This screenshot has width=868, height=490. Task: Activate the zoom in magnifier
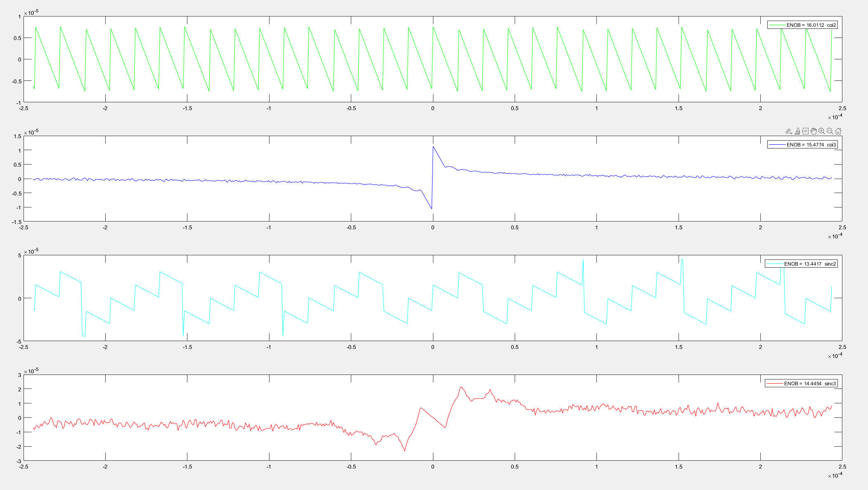point(822,131)
